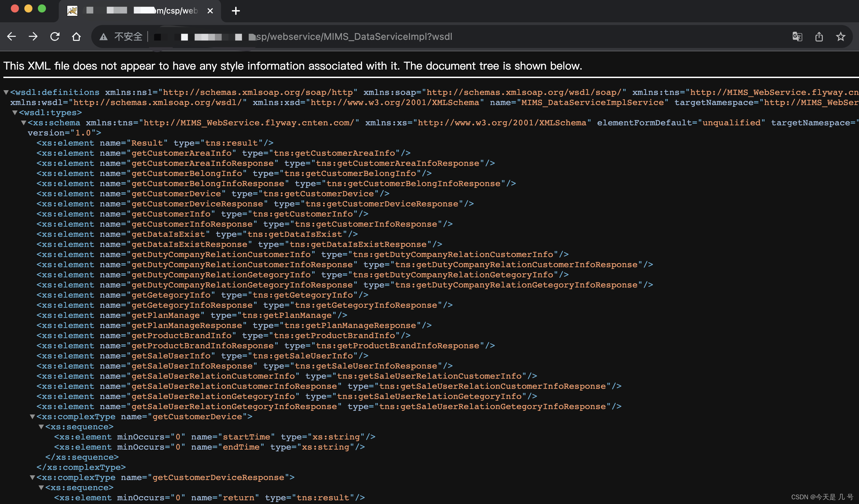Click the not-secure warning triangle icon

pos(103,37)
